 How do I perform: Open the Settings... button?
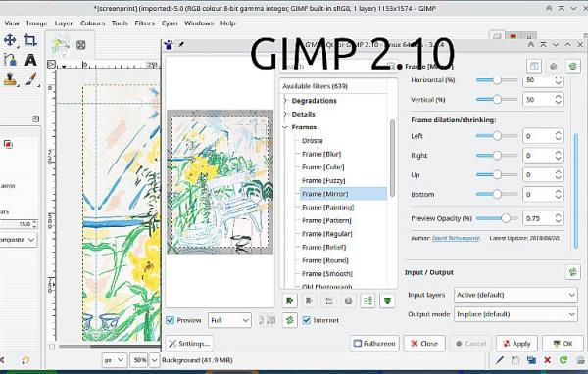tap(189, 344)
